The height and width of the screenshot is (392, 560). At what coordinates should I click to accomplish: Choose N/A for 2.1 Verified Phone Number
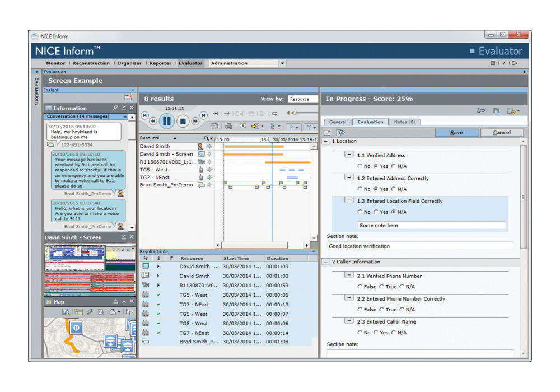coord(403,287)
